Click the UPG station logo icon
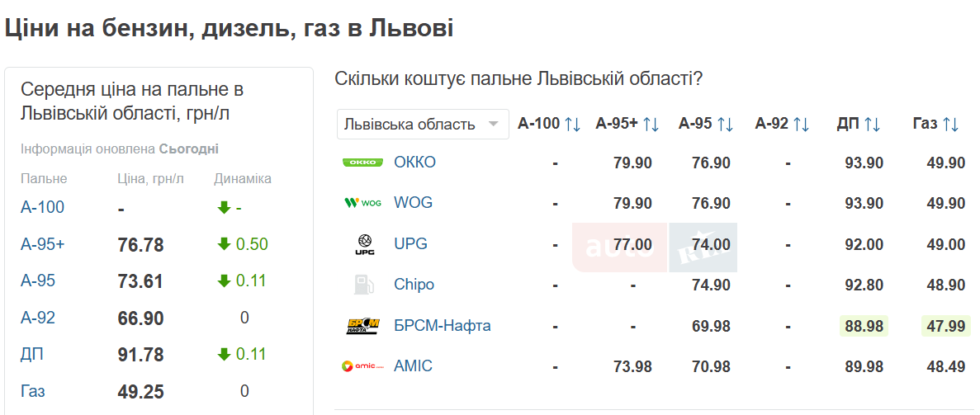980x415 pixels. coord(363,244)
